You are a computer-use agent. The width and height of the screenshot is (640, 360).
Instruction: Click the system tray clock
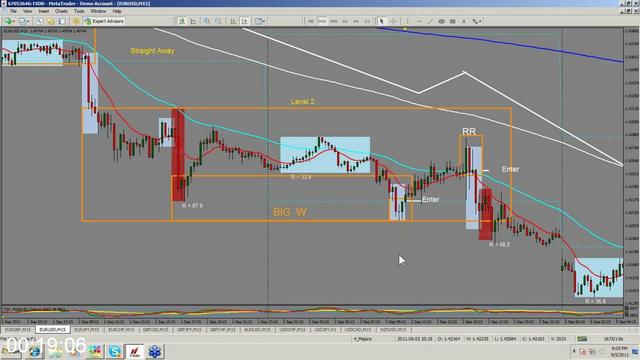point(620,351)
